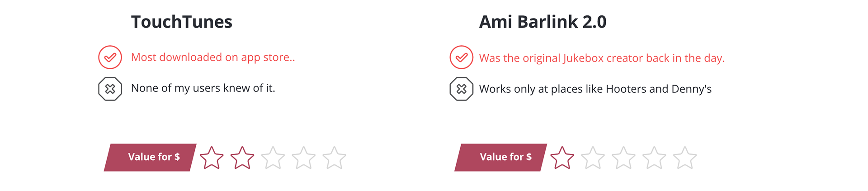Click the red checkmark icon under TouchTunes

pyautogui.click(x=110, y=57)
